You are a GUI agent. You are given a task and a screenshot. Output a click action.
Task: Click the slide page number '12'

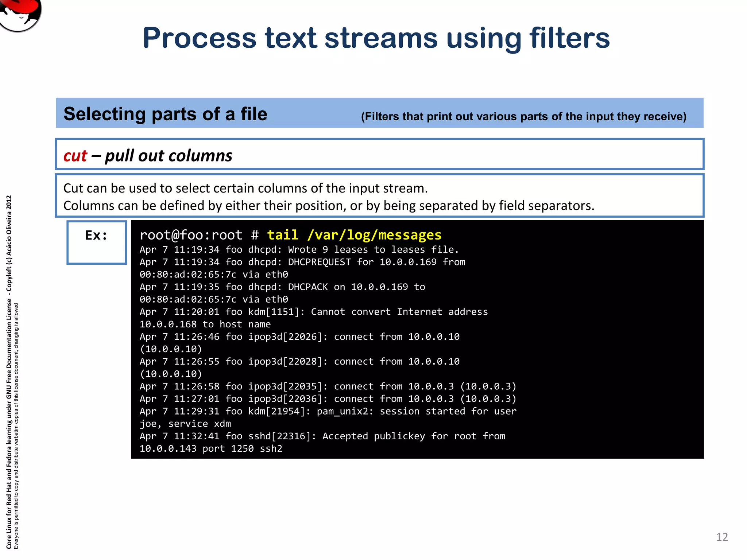click(x=722, y=537)
